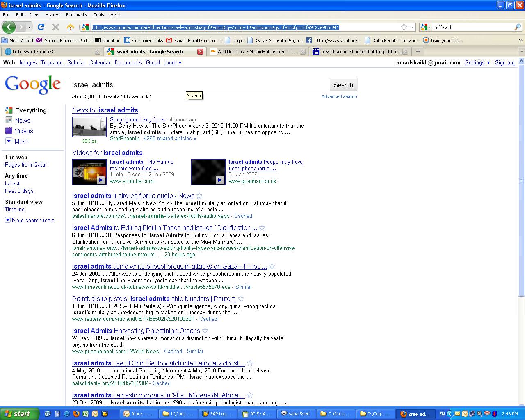Image resolution: width=525 pixels, height=420 pixels.
Task: Click the bookmark star in the address bar
Action: point(404,27)
